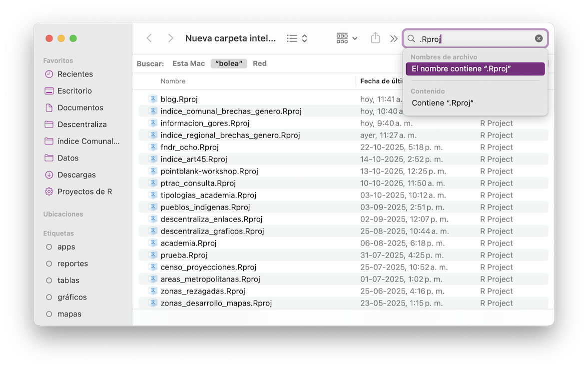The width and height of the screenshot is (588, 370).
Task: Open Descargas in the sidebar
Action: pos(76,175)
